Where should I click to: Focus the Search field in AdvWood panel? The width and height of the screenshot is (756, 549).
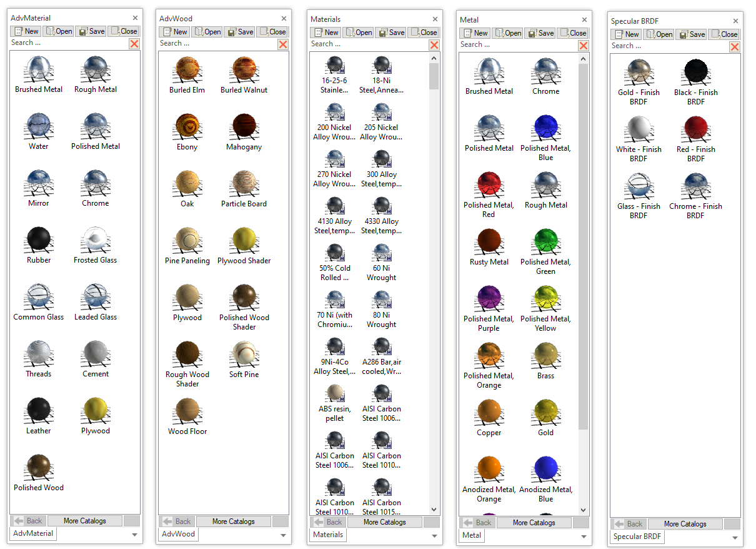(x=217, y=43)
